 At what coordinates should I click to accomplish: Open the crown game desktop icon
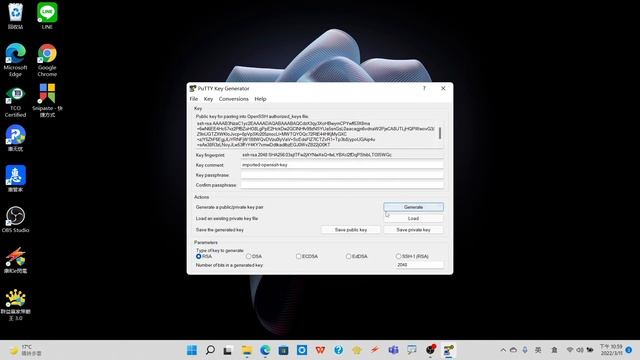coord(16,304)
